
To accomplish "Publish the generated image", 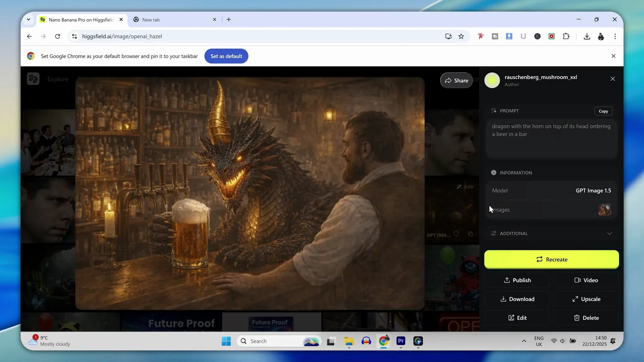I will 517,280.
